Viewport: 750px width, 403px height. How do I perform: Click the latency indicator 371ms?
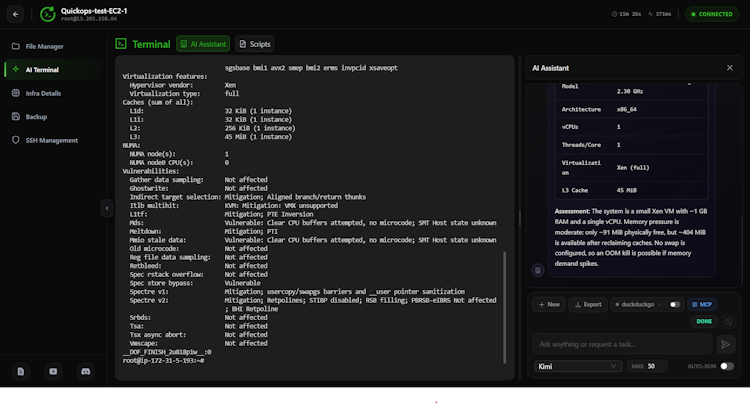[660, 14]
